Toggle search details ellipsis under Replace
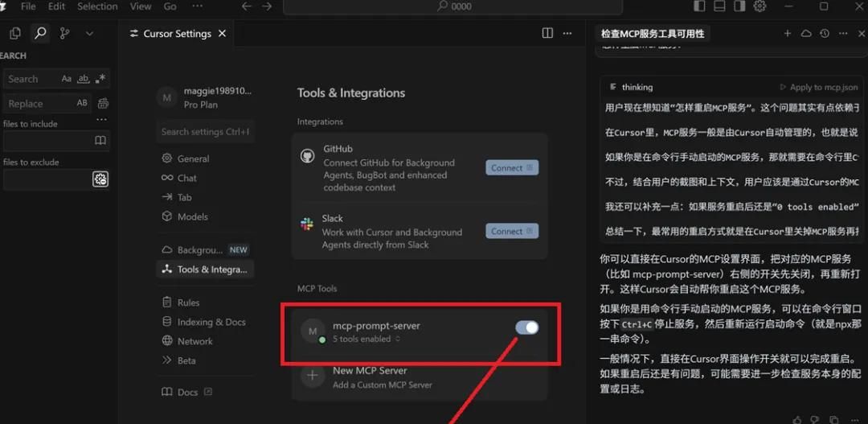The width and height of the screenshot is (868, 424). coord(101,120)
